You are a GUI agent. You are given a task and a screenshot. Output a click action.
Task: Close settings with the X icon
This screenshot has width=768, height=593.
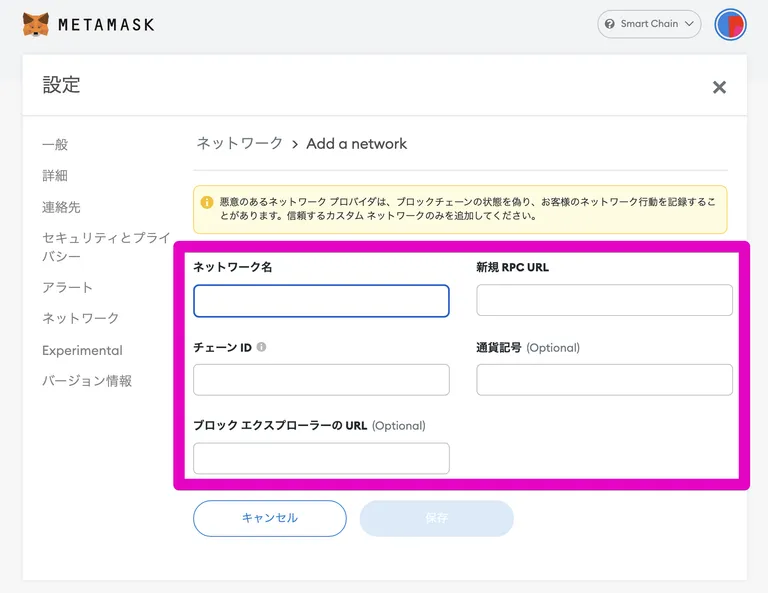click(x=719, y=87)
